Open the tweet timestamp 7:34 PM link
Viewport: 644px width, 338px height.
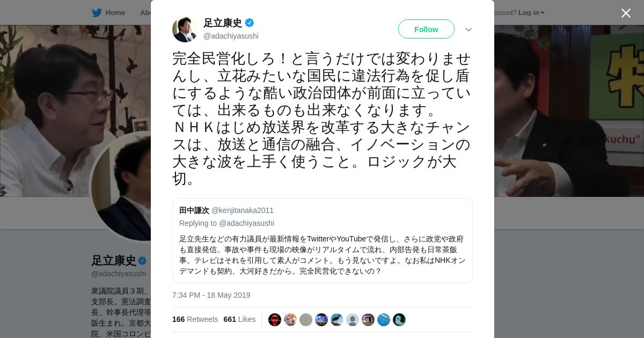pyautogui.click(x=211, y=295)
